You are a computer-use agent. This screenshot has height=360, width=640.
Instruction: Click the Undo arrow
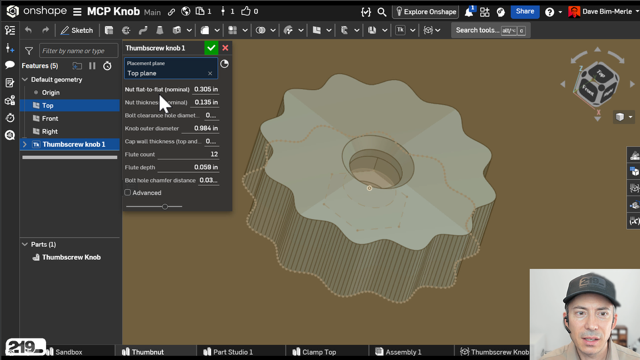tap(28, 30)
